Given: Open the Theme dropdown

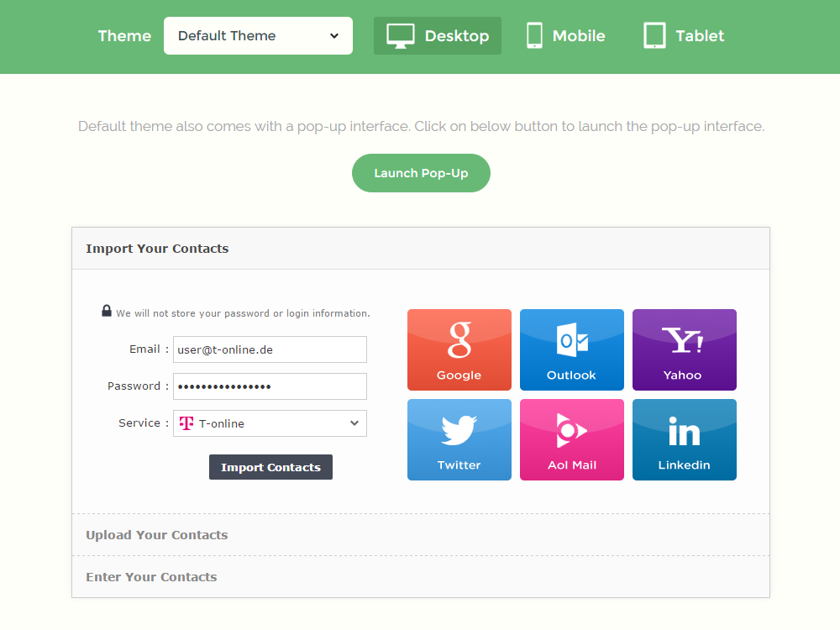Looking at the screenshot, I should point(258,35).
